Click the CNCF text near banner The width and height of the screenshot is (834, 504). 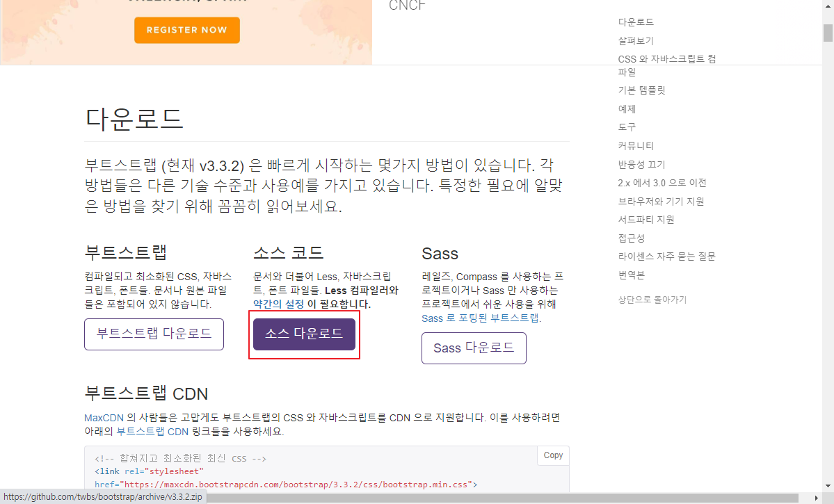[x=408, y=6]
